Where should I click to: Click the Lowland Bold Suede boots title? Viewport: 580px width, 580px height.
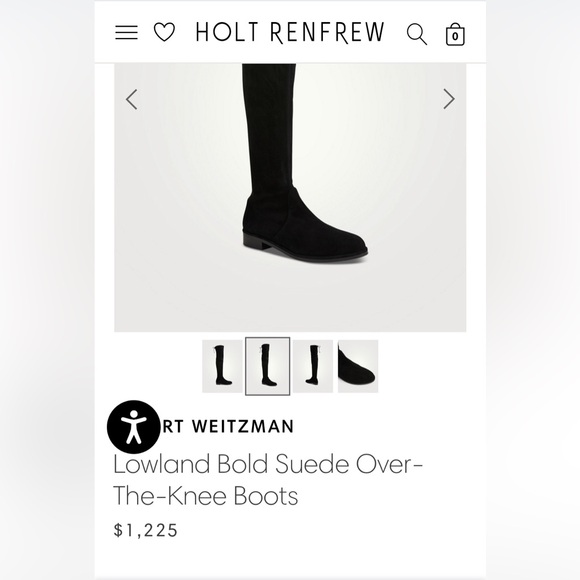point(268,480)
